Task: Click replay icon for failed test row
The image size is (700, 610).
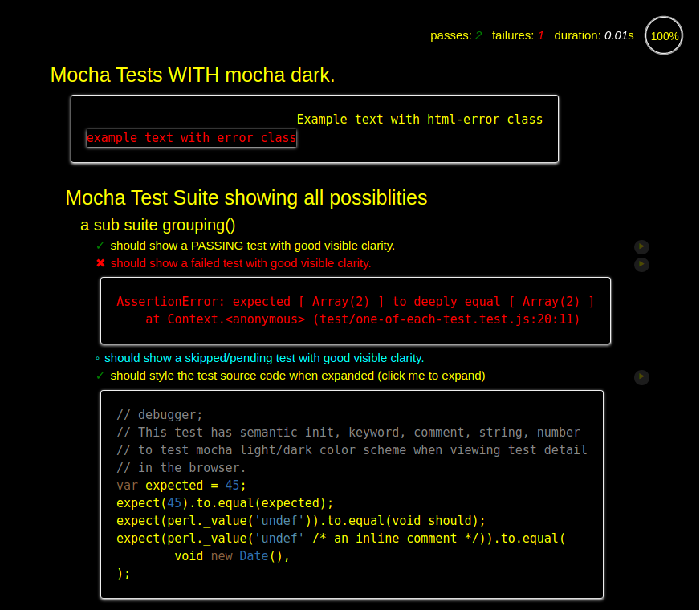Action: tap(641, 264)
